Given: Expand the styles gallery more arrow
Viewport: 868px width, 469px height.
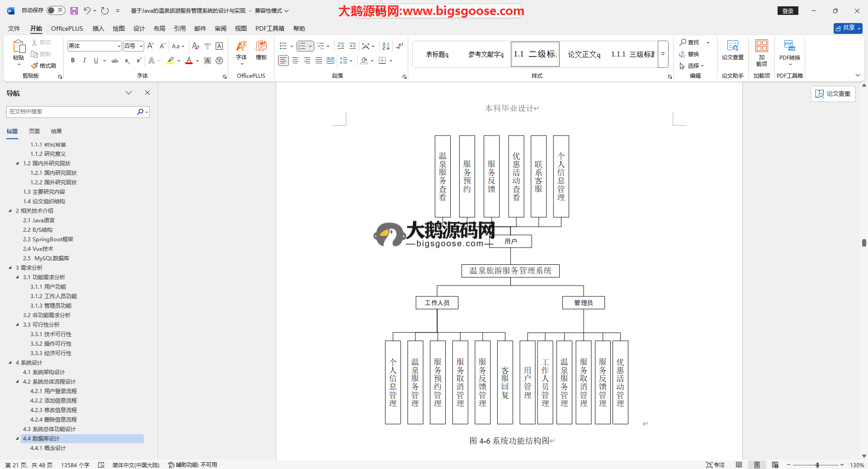Looking at the screenshot, I should (x=663, y=54).
